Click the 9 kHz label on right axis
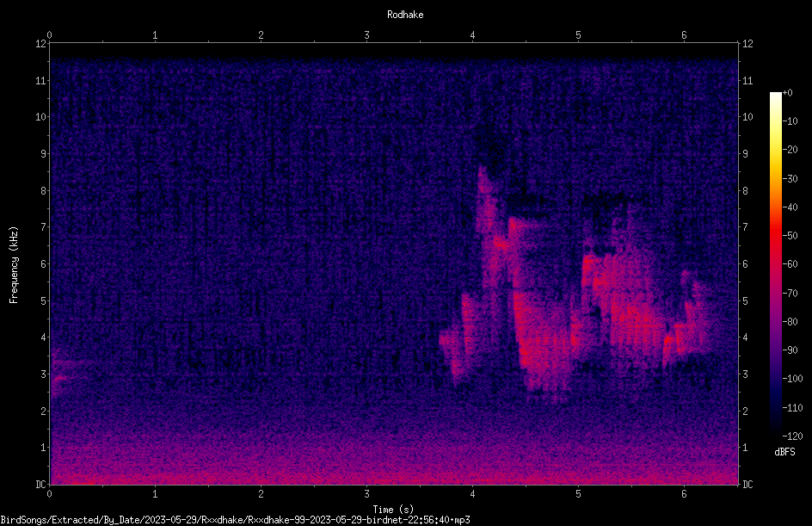Screen dimensions: 812x526 point(745,153)
